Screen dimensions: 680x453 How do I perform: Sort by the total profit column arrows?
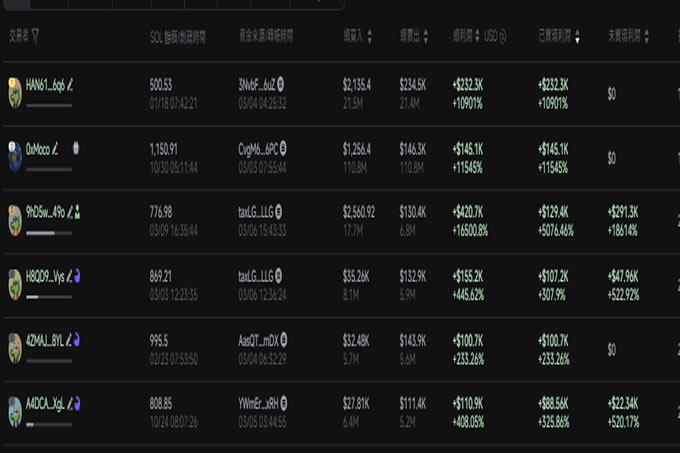[477, 36]
